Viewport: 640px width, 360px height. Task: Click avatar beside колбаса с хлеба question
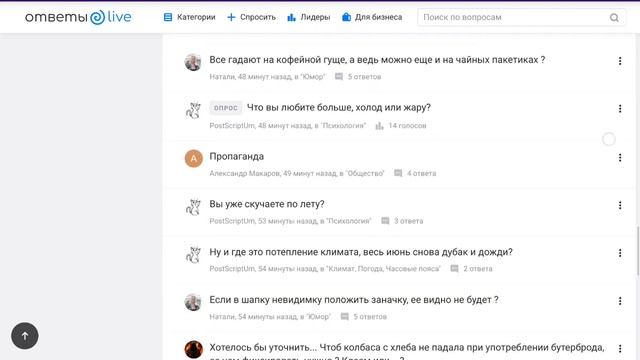pyautogui.click(x=193, y=349)
